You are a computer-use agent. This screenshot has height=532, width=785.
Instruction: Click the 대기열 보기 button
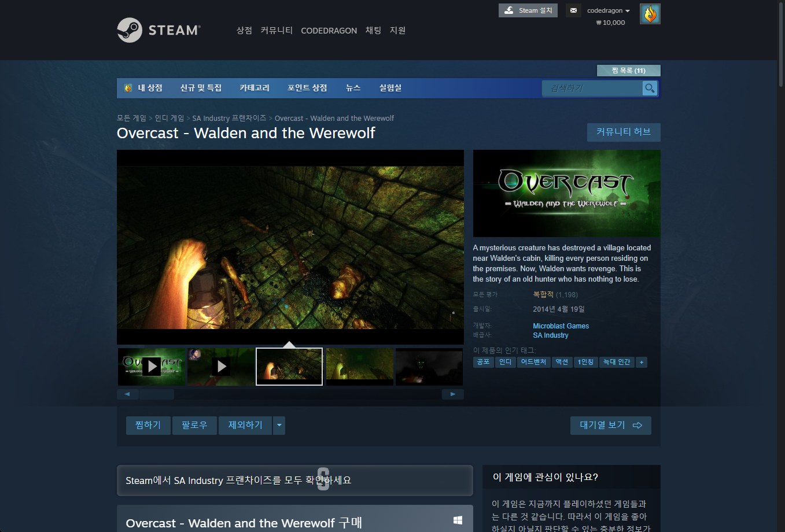pyautogui.click(x=611, y=426)
